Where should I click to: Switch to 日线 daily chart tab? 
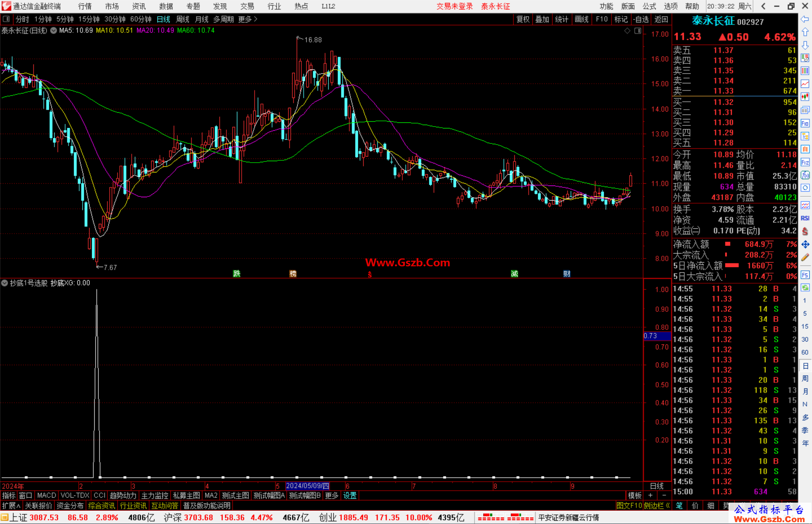pos(164,19)
